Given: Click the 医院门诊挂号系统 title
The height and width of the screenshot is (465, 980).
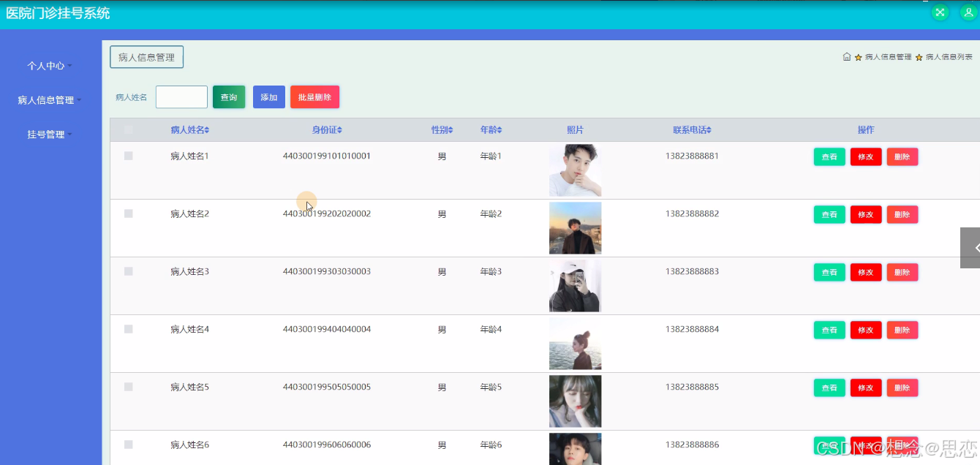Looking at the screenshot, I should click(x=58, y=13).
